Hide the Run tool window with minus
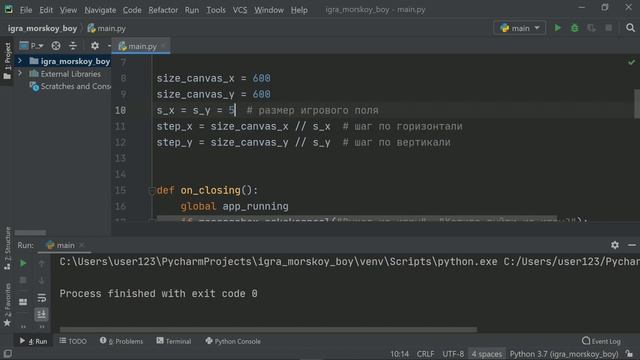Screen dimensions: 640x360 point(632,245)
